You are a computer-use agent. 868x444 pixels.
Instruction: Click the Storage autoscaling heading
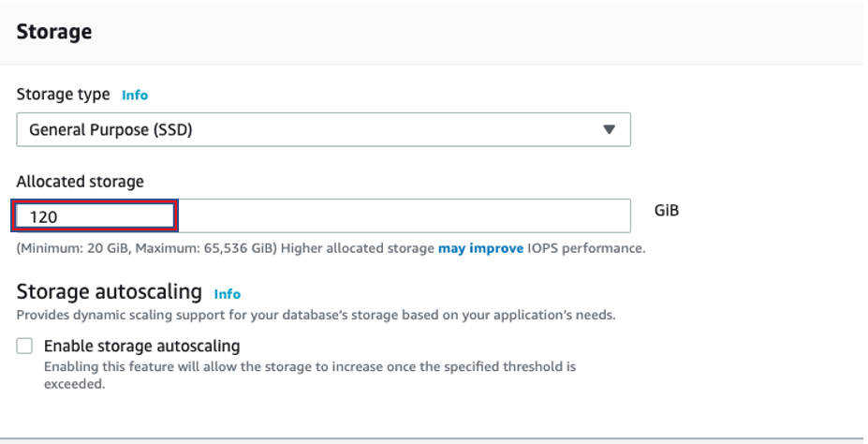[110, 292]
